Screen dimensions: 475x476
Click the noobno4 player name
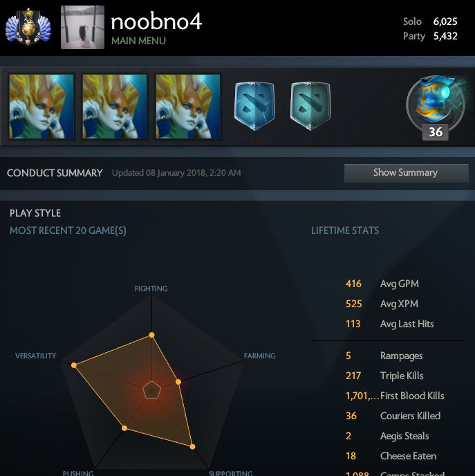click(156, 22)
